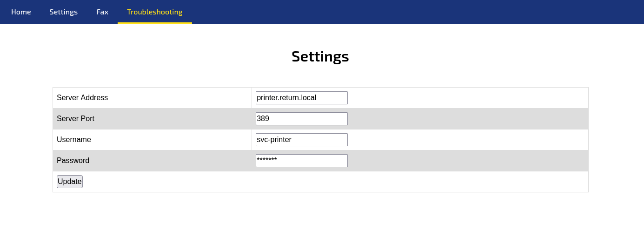Click the large Settings page heading
This screenshot has height=225, width=644.
point(320,56)
